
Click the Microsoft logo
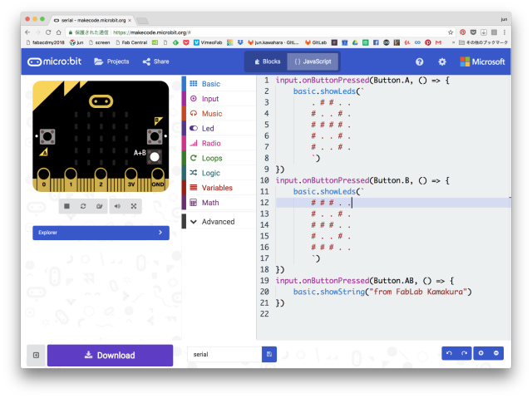click(x=482, y=61)
